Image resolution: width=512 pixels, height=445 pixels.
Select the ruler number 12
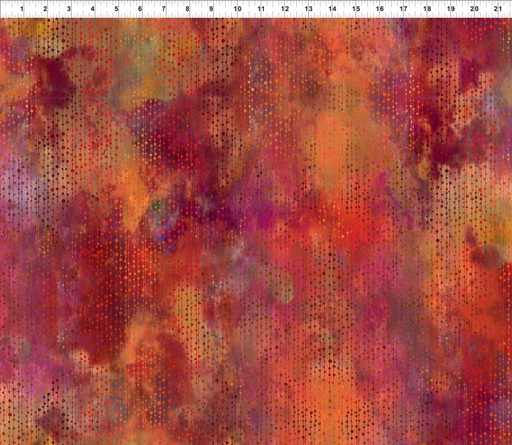pos(285,9)
